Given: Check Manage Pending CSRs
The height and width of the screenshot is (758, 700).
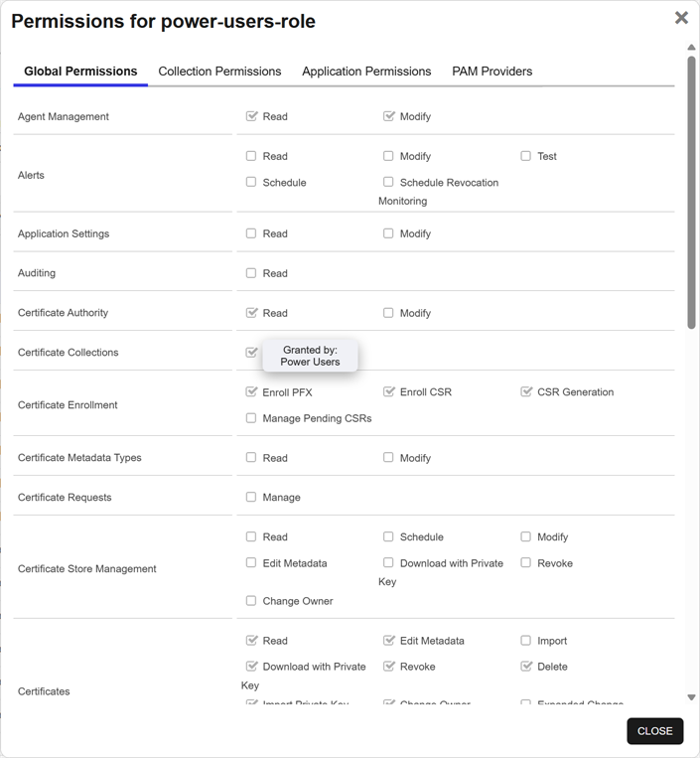Looking at the screenshot, I should 251,417.
